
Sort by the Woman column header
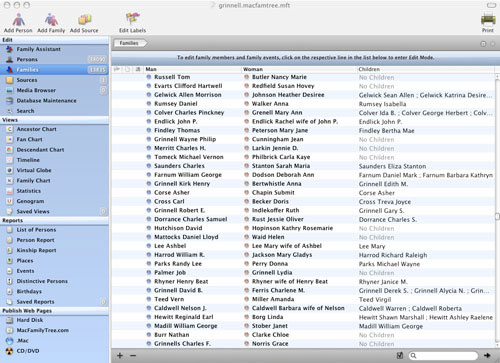click(299, 69)
